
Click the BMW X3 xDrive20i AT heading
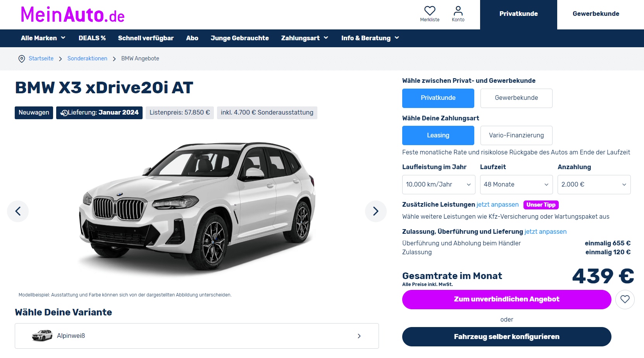tap(104, 87)
